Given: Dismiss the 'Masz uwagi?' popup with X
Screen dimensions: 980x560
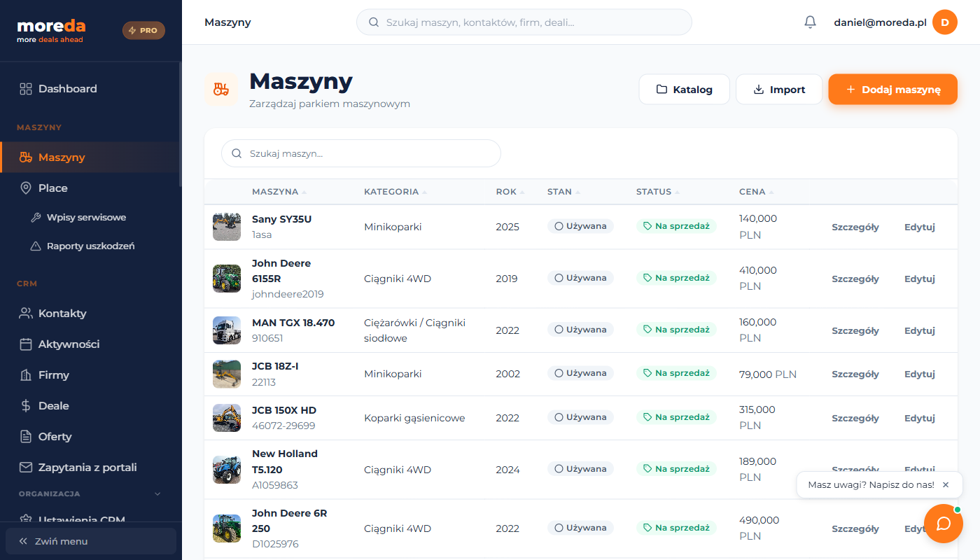Looking at the screenshot, I should pyautogui.click(x=946, y=484).
